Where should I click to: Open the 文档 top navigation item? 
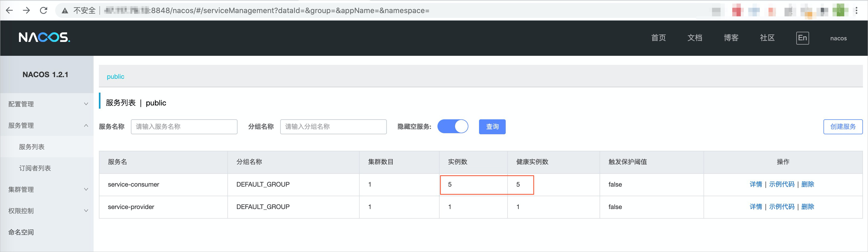(x=694, y=38)
